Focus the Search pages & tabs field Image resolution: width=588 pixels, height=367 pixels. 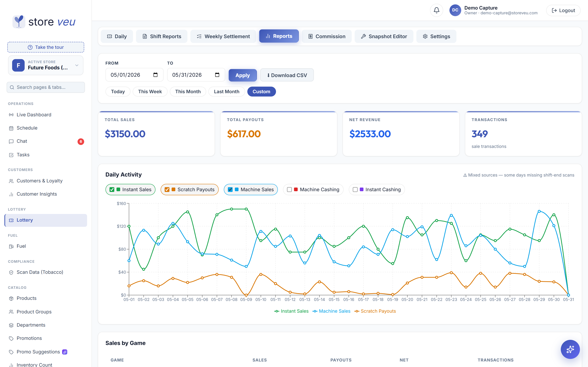pyautogui.click(x=46, y=87)
